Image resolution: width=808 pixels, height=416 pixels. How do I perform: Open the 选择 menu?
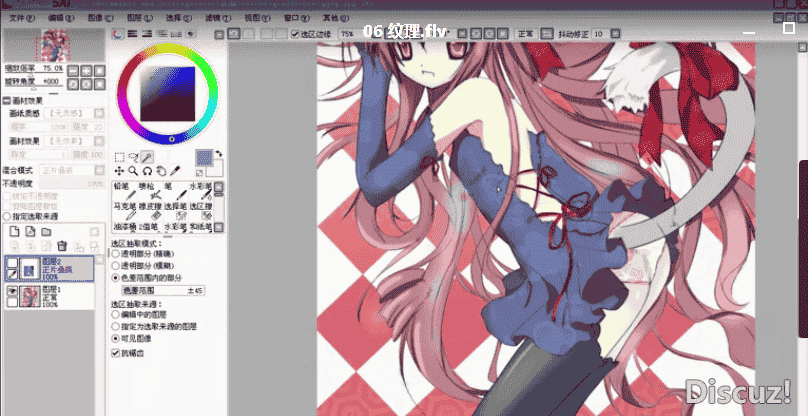(x=179, y=18)
